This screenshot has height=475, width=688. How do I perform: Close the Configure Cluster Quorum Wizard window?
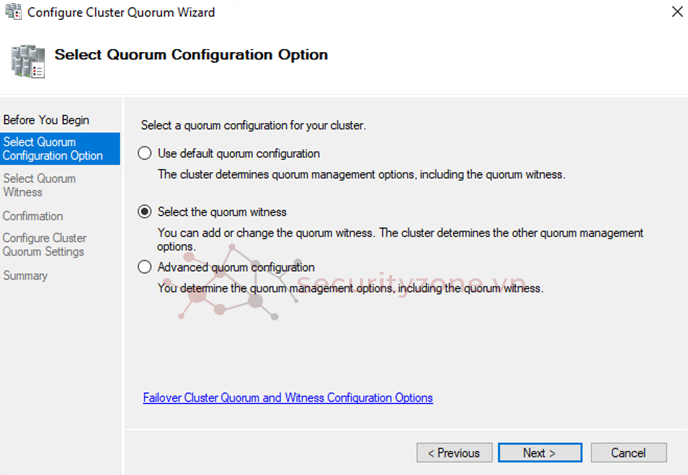click(661, 13)
